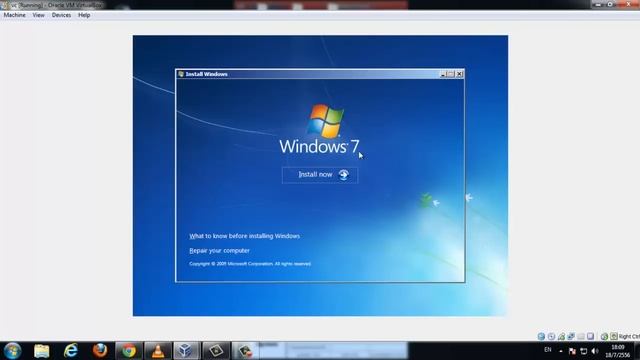
Task: Switch to VLC media player in taskbar
Action: [x=158, y=351]
